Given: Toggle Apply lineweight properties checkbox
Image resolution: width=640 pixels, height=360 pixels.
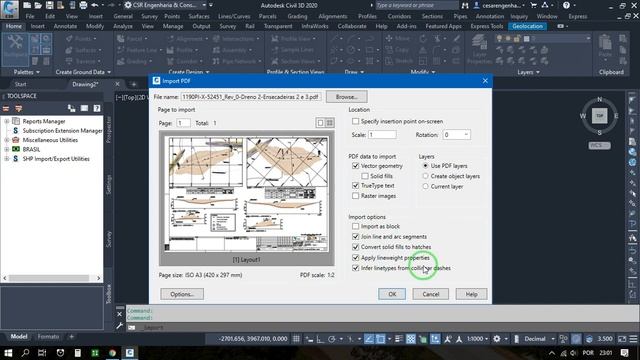Looking at the screenshot, I should point(356,258).
